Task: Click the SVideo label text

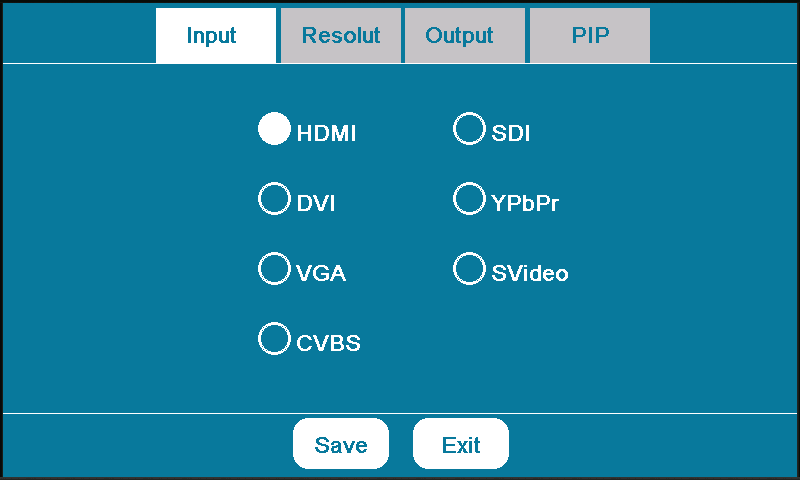Action: pyautogui.click(x=530, y=274)
